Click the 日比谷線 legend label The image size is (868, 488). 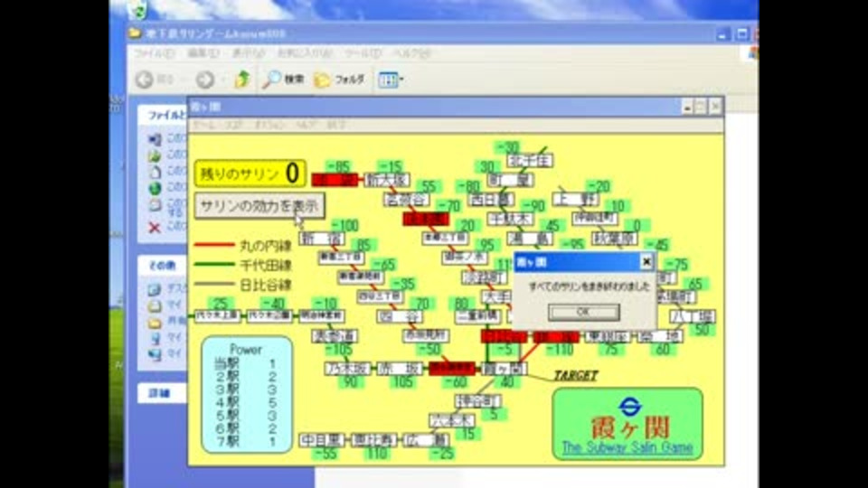(x=265, y=286)
